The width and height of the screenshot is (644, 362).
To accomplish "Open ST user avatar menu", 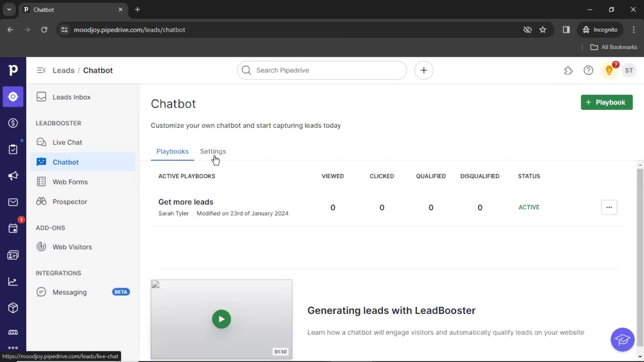I will (x=629, y=70).
